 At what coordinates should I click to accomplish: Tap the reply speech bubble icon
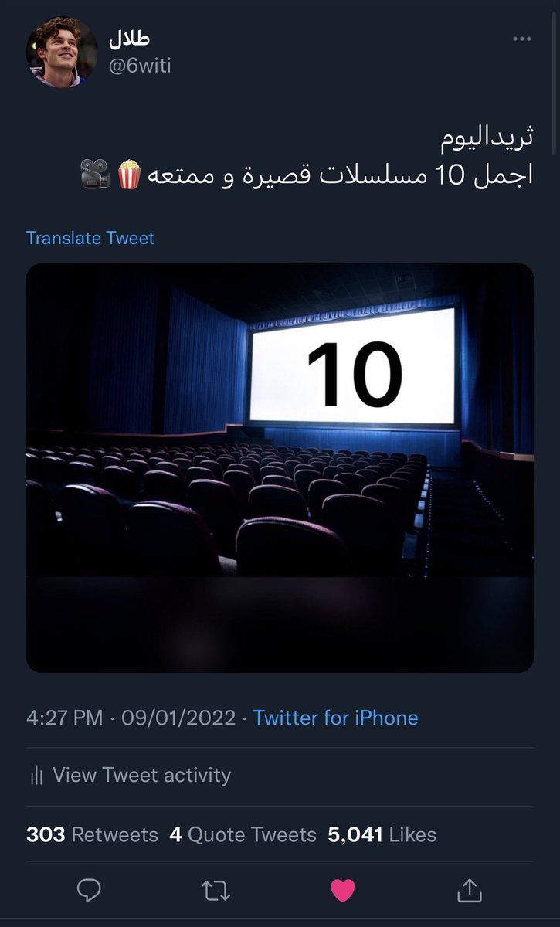[90, 891]
